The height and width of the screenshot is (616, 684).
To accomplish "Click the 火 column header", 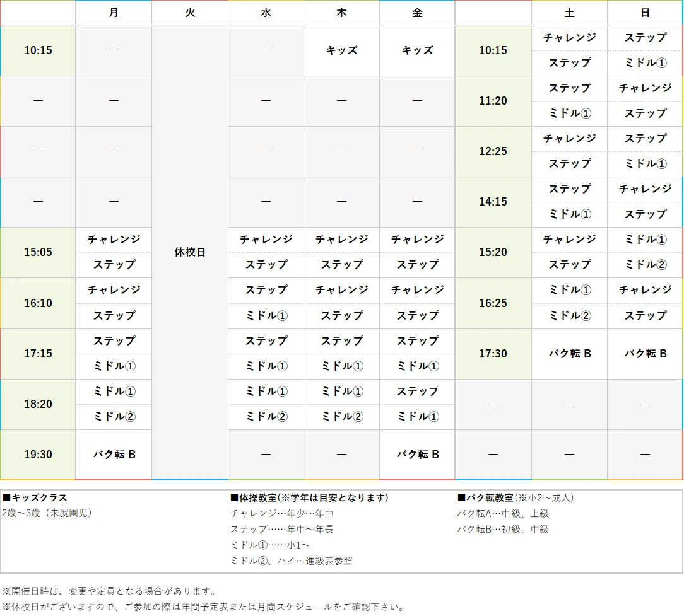I will coord(189,13).
